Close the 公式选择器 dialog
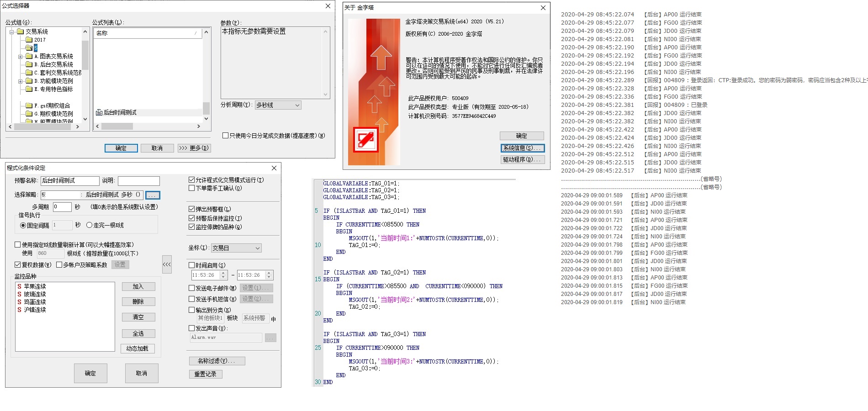 pyautogui.click(x=328, y=6)
